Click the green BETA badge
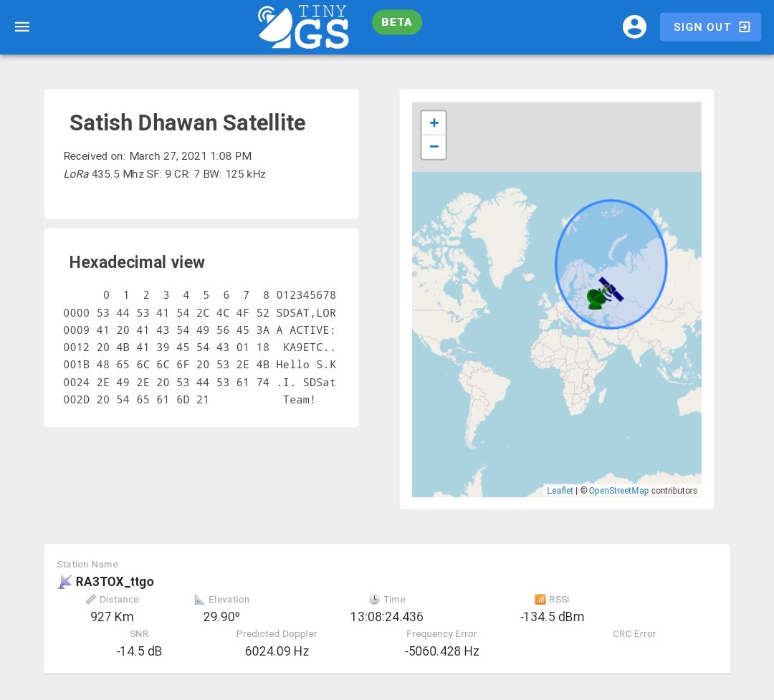774x700 pixels. coord(396,22)
